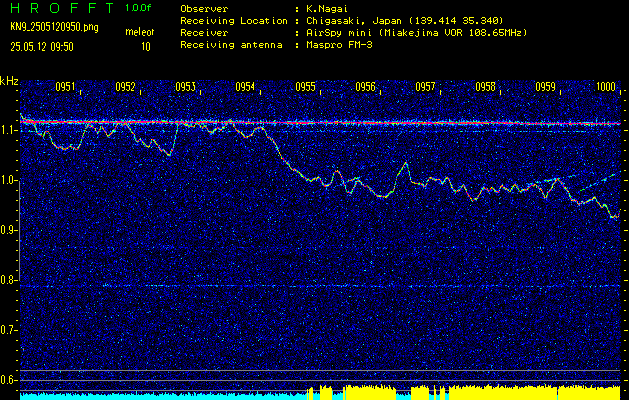629x400 pixels.
Task: Click the 0959 time marker
Action: point(546,87)
